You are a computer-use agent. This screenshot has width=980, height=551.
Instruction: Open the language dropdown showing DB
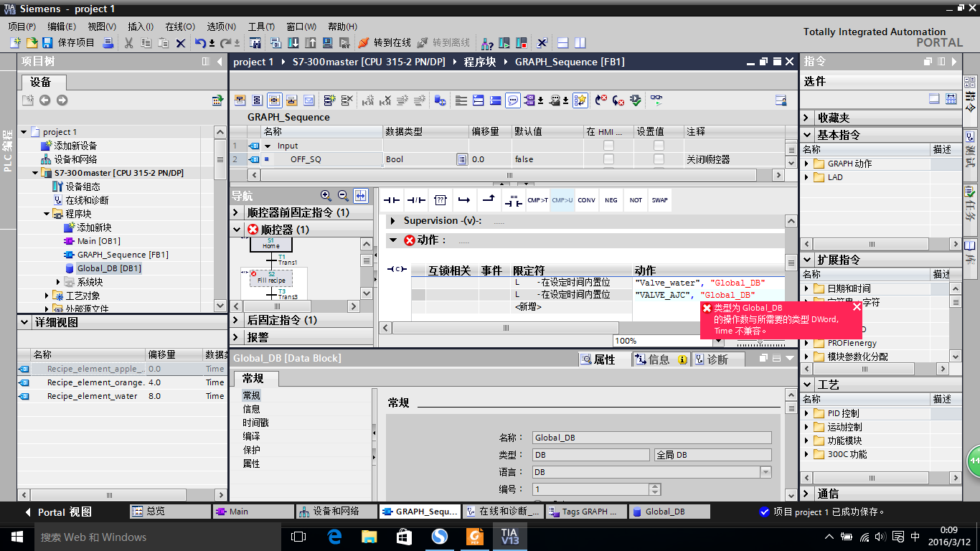[x=765, y=472]
